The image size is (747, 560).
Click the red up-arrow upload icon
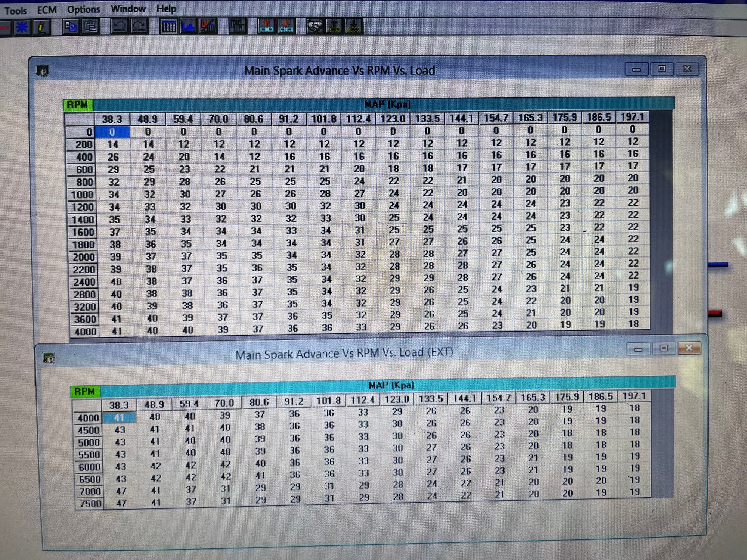pyautogui.click(x=267, y=27)
